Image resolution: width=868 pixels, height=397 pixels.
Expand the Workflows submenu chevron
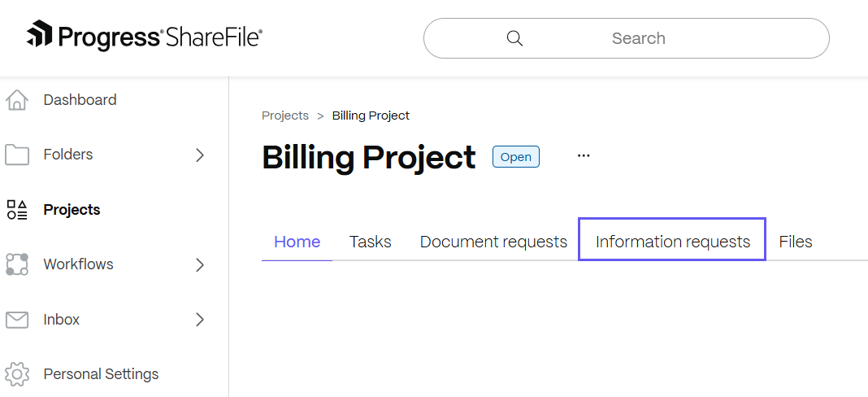coord(200,264)
